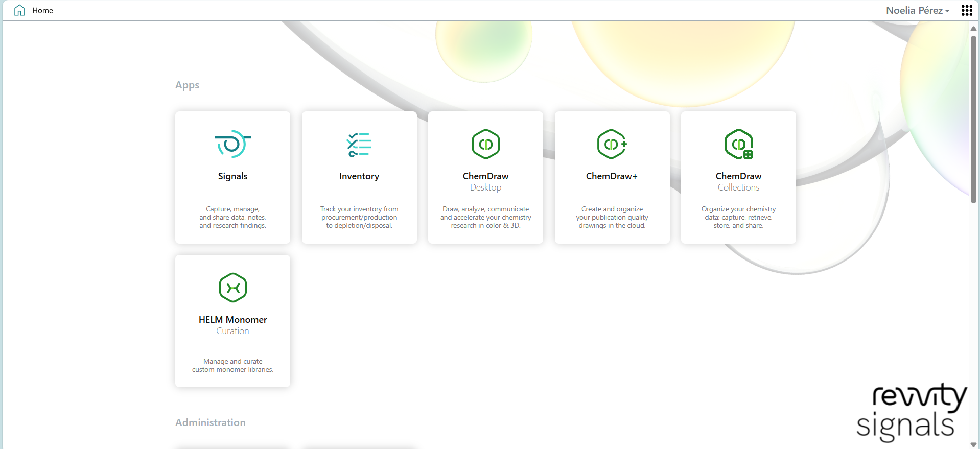Click the Home breadcrumb label

coord(42,10)
